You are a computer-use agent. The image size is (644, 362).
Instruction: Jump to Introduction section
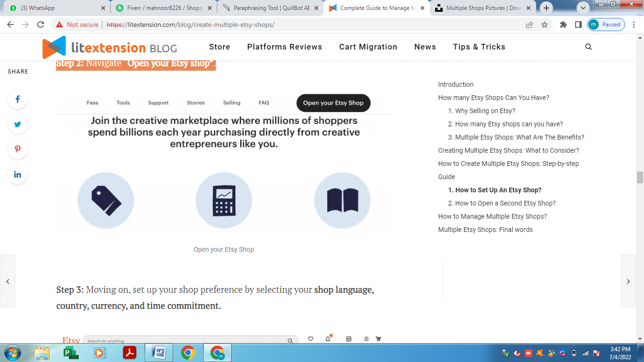[456, 84]
